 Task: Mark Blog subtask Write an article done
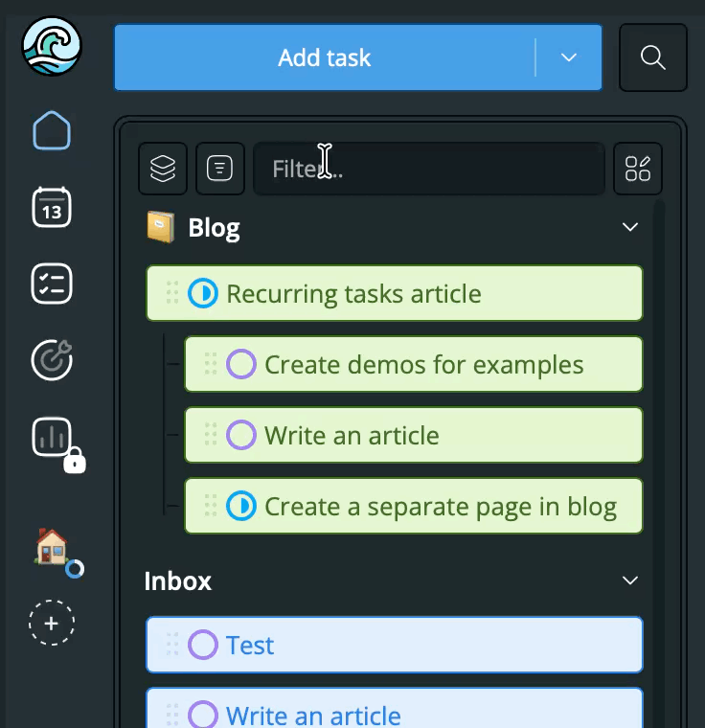(241, 435)
